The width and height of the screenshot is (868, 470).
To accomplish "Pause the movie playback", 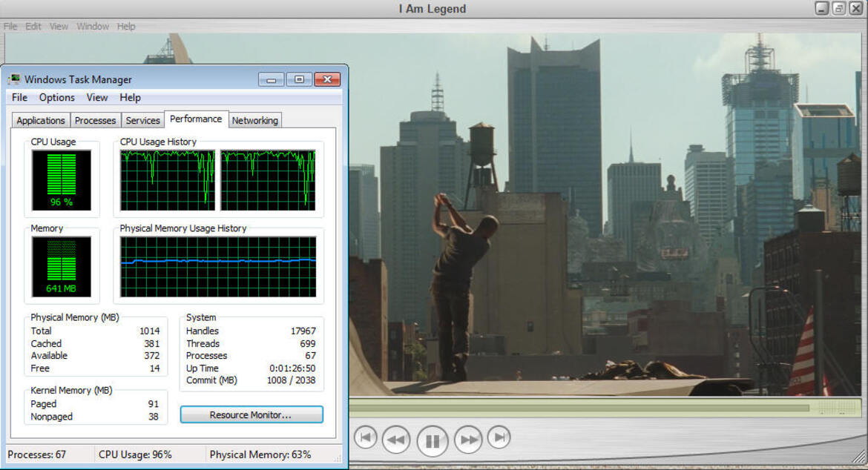I will click(433, 440).
